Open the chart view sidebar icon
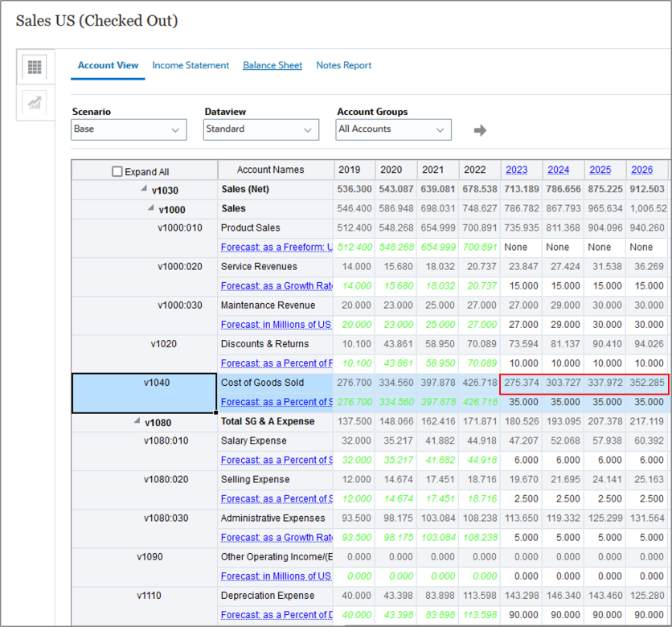 point(35,103)
